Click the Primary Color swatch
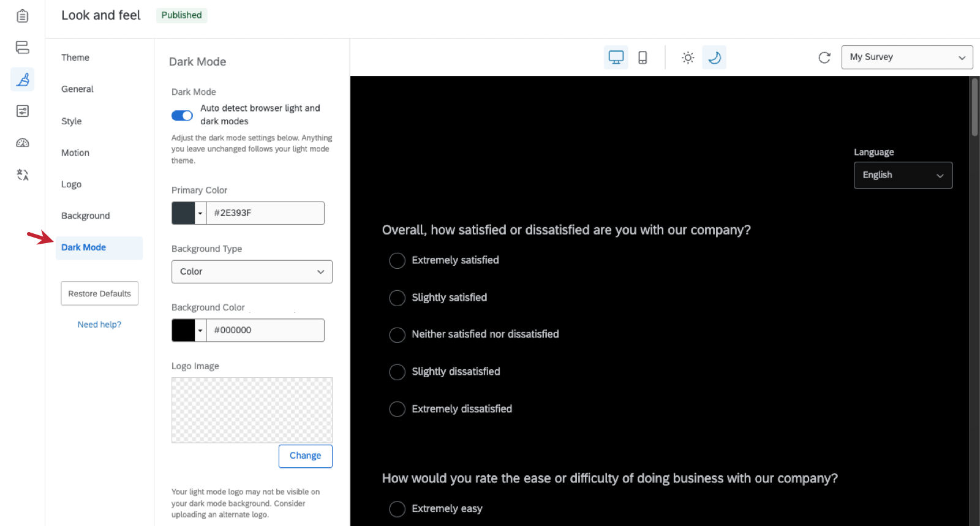 point(183,213)
